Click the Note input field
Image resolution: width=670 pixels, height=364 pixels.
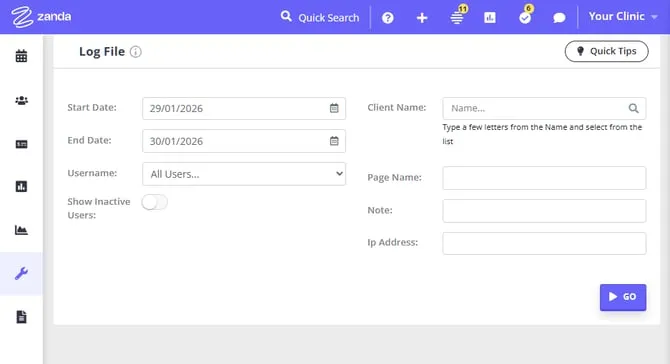544,211
